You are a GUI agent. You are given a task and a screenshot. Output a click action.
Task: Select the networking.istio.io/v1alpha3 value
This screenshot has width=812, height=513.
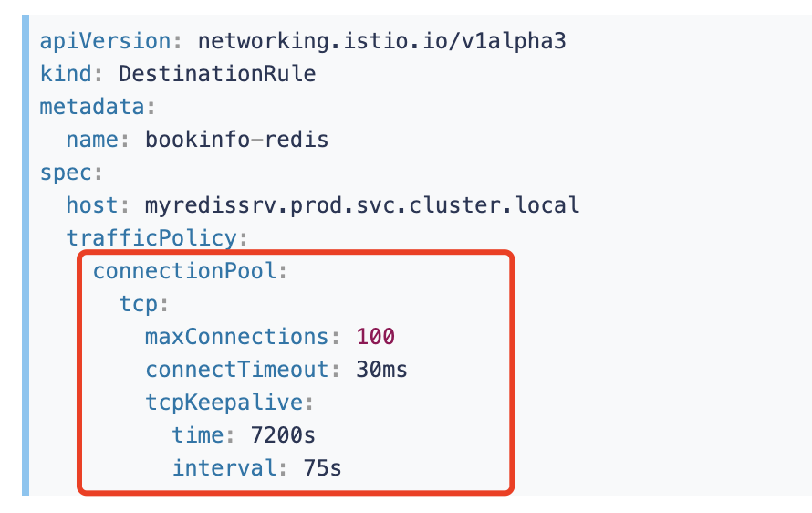click(x=382, y=41)
